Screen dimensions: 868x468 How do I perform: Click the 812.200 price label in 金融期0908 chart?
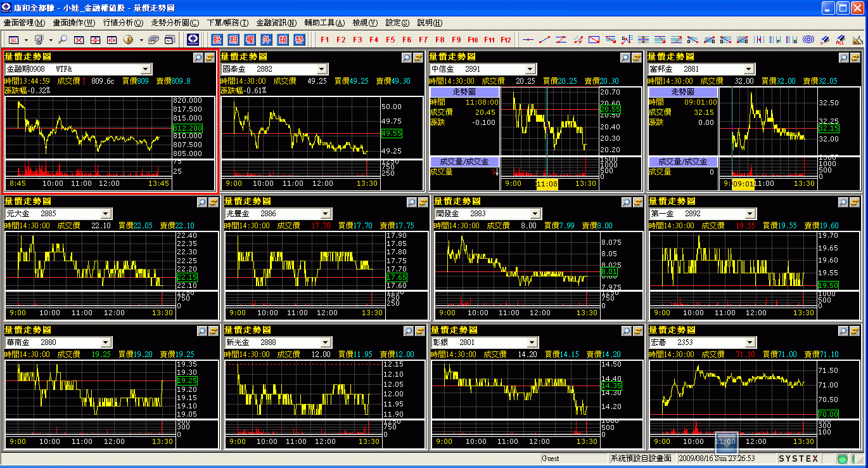pos(187,128)
